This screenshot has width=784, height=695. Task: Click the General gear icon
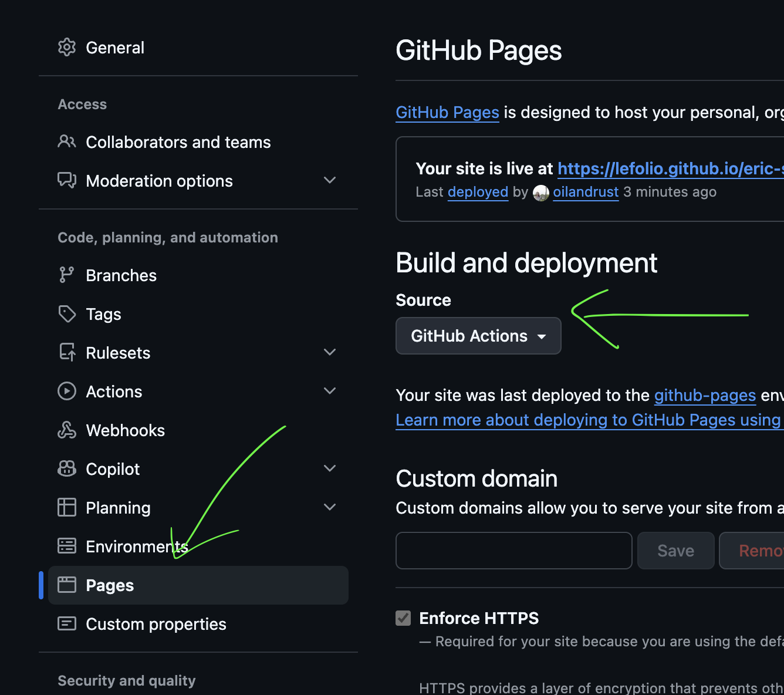67,48
